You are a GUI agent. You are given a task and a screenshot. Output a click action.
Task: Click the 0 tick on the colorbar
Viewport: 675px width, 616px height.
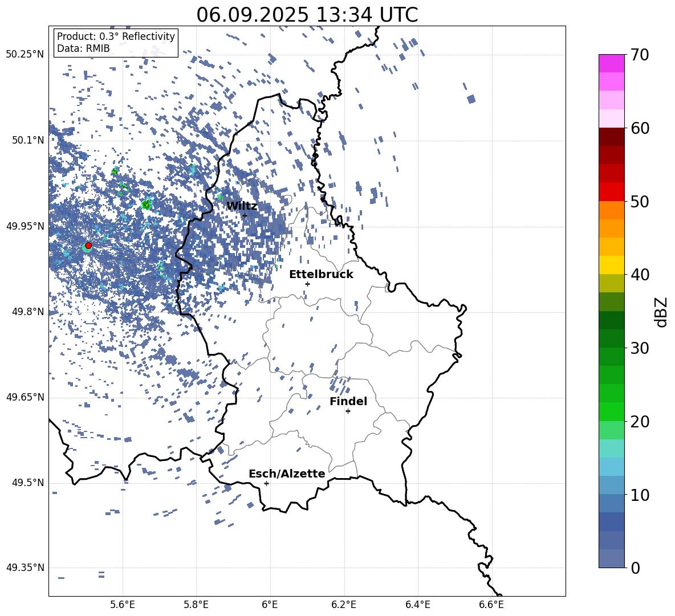635,568
